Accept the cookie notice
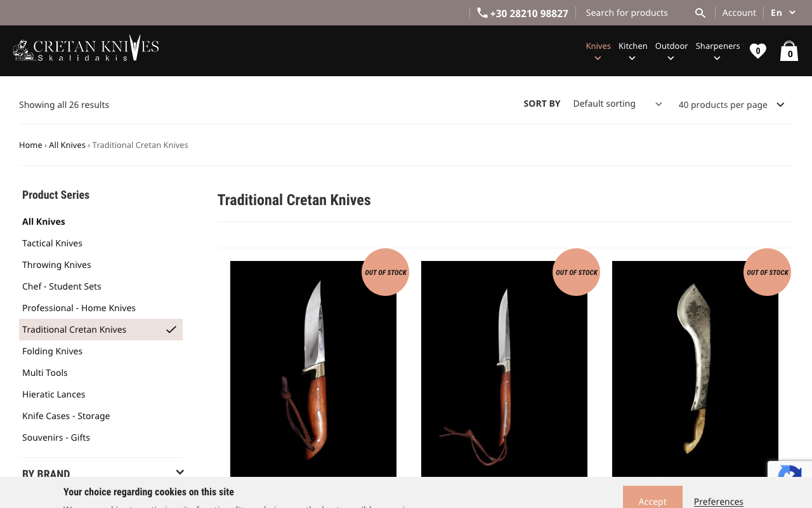This screenshot has height=508, width=812. click(653, 501)
